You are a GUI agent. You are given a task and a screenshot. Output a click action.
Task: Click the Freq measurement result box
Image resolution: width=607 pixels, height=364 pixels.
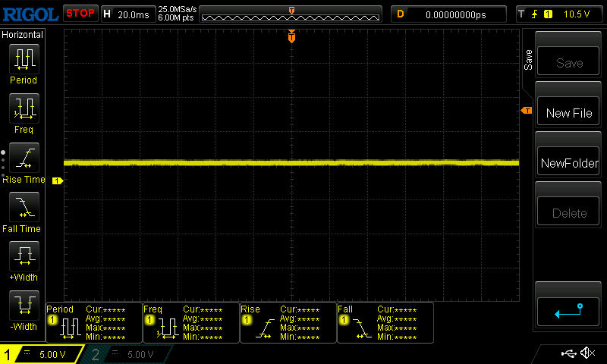[191, 322]
